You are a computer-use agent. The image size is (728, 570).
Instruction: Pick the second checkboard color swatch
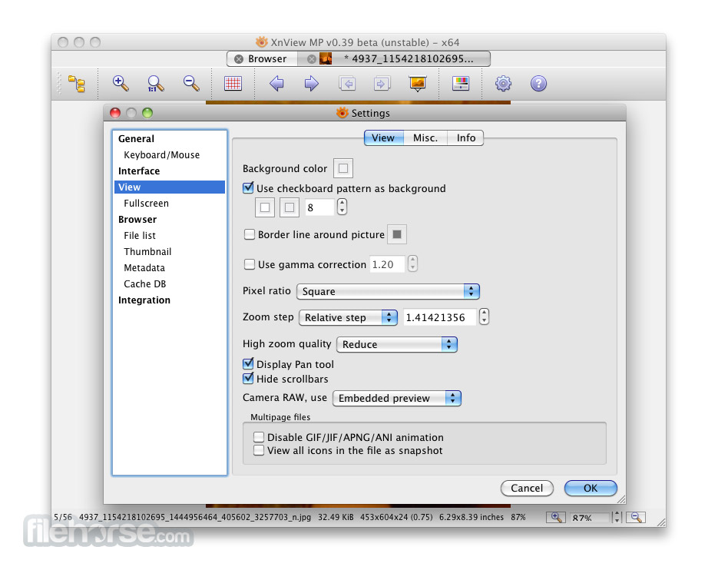(x=290, y=207)
